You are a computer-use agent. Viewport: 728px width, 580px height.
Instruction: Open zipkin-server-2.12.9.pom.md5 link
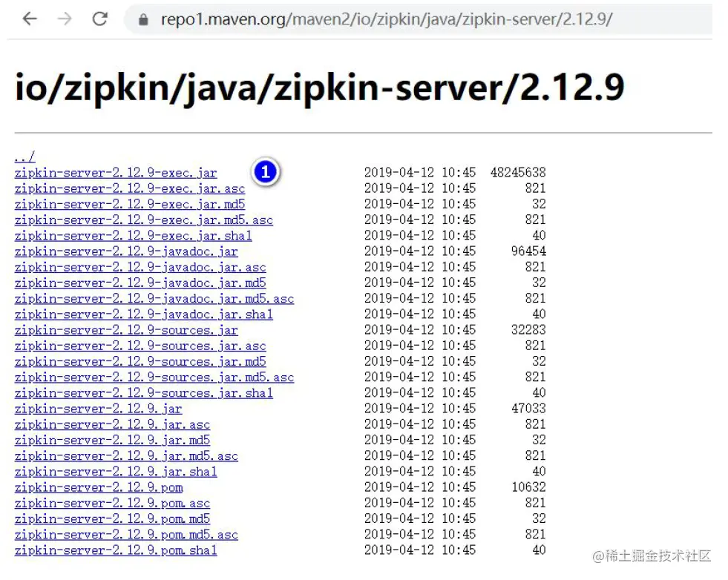[112, 520]
